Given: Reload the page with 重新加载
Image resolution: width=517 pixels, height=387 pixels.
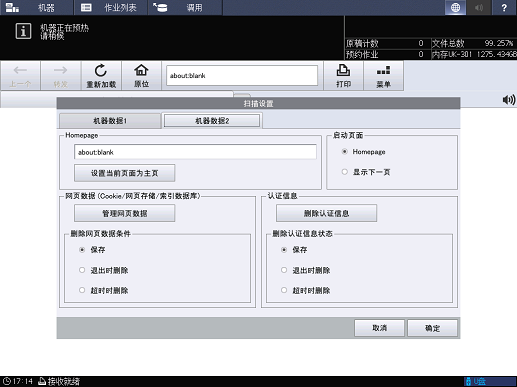Looking at the screenshot, I should [x=101, y=76].
